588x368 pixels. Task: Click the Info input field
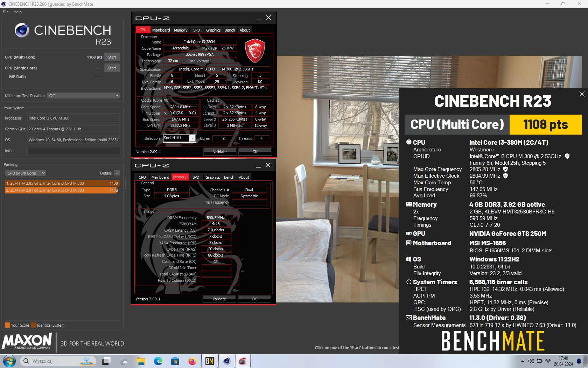point(73,151)
